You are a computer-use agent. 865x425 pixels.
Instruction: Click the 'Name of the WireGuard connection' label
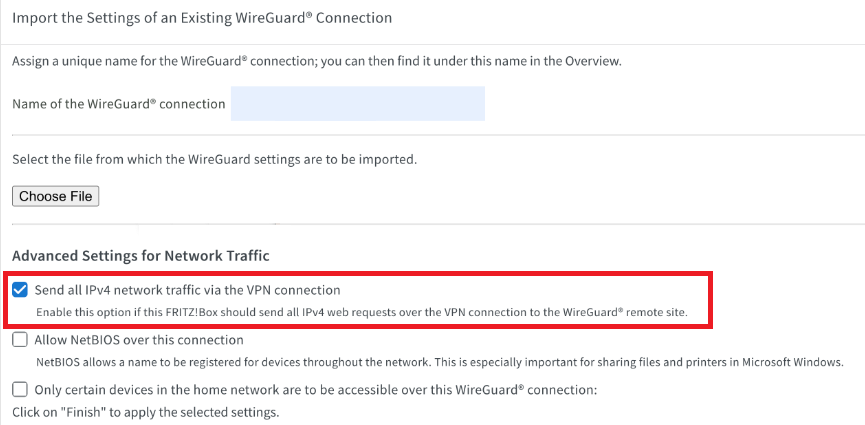click(118, 104)
